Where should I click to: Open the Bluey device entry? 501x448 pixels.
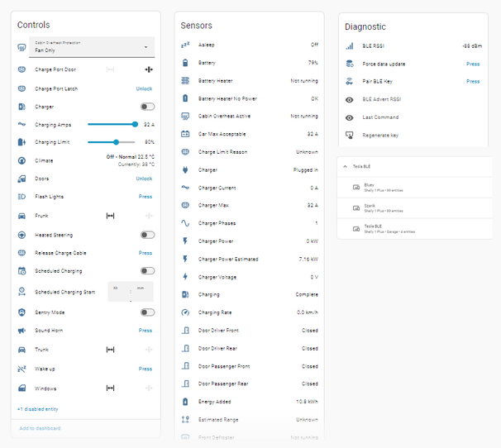point(415,188)
